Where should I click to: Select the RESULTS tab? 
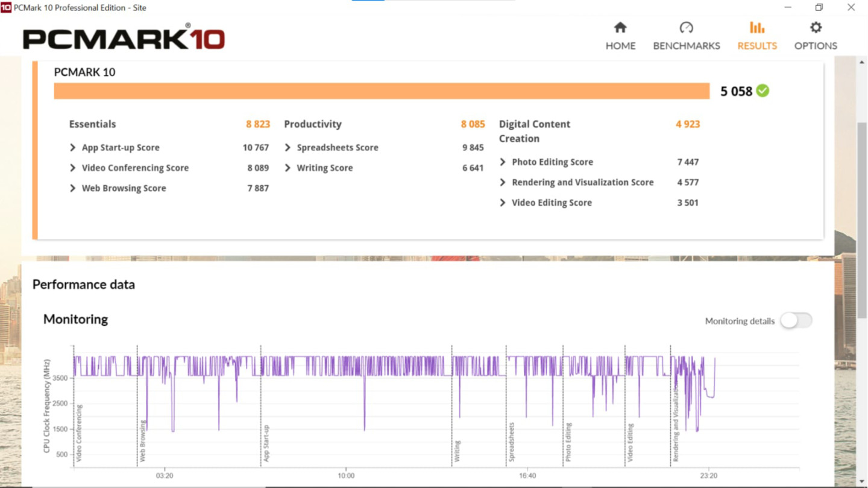coord(757,36)
